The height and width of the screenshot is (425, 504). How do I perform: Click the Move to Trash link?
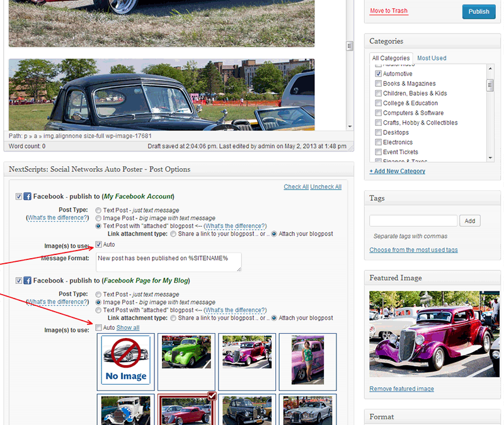[389, 11]
